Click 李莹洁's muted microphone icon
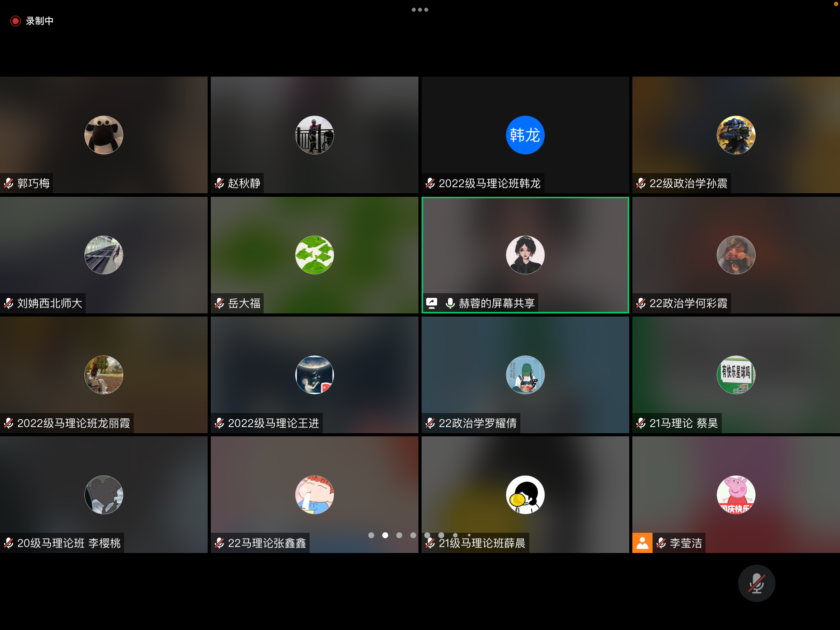 (661, 543)
